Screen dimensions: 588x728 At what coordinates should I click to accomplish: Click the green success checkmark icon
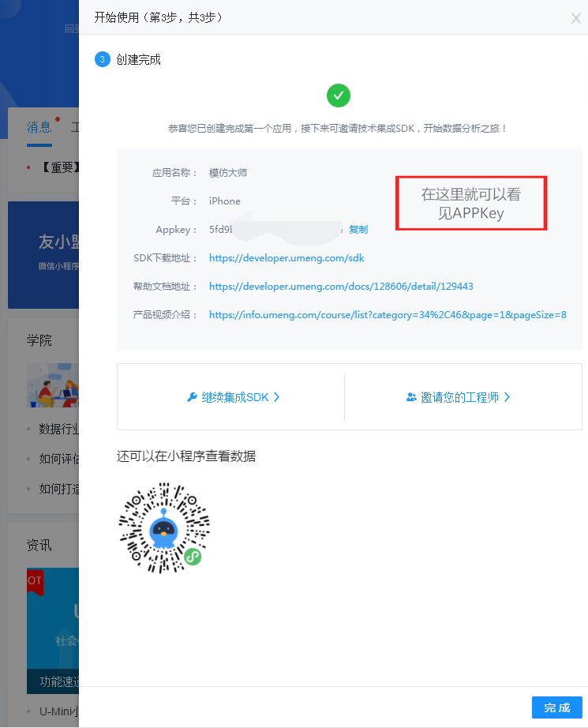(x=338, y=96)
